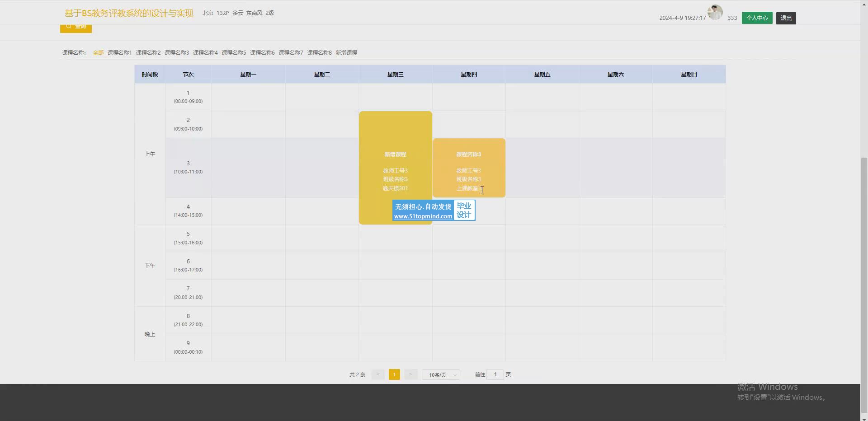868x421 pixels.
Task: Open 个人中心 personal center
Action: pos(757,18)
